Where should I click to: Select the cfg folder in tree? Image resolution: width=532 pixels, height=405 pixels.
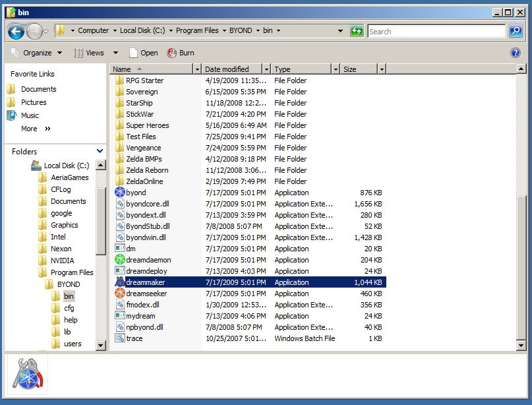(x=69, y=308)
